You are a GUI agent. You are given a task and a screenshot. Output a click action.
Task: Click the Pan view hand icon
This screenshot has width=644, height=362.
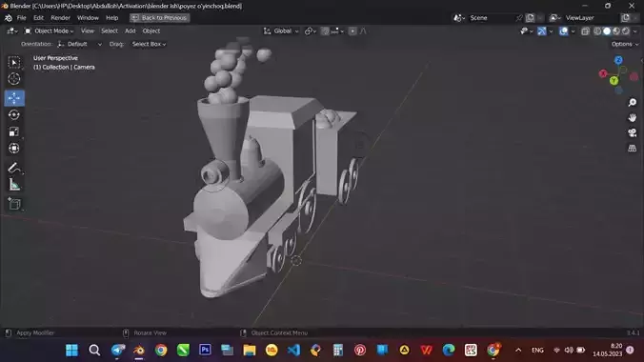[x=632, y=118]
